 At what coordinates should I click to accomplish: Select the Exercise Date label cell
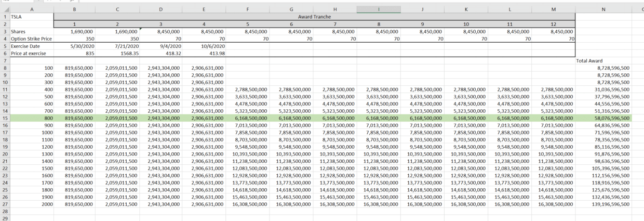31,46
